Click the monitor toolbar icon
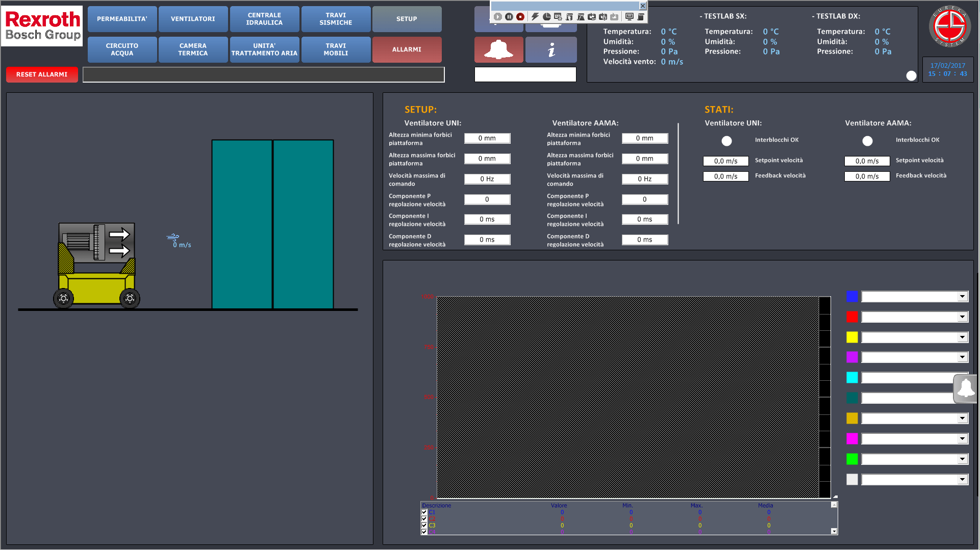This screenshot has width=980, height=550. pyautogui.click(x=629, y=17)
